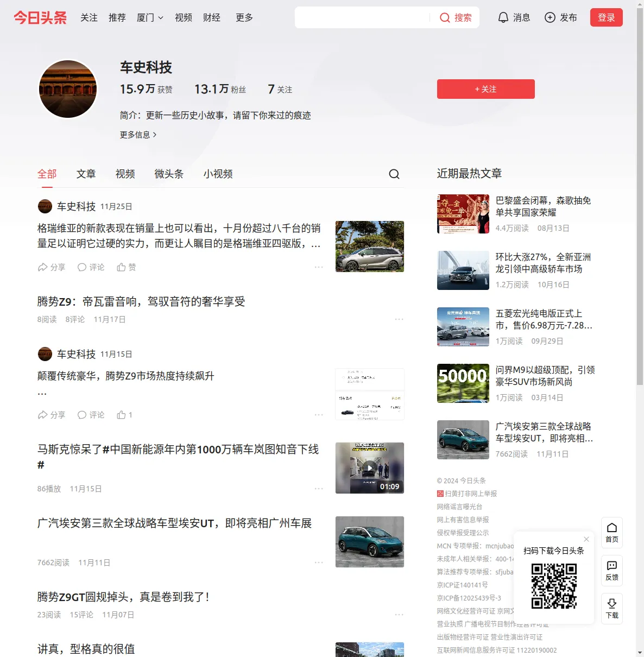Close the QR code download popup

point(586,539)
